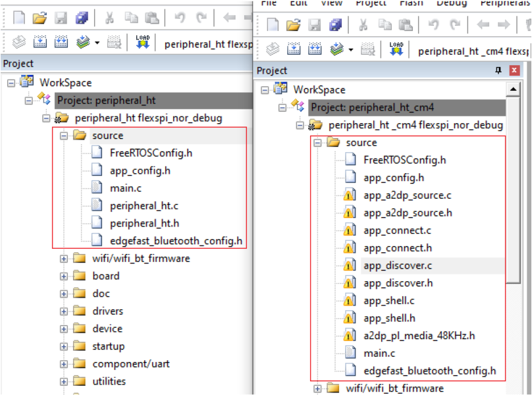Viewport: 532px width, 397px height.
Task: Expand the board folder in left tree
Action: click(64, 276)
